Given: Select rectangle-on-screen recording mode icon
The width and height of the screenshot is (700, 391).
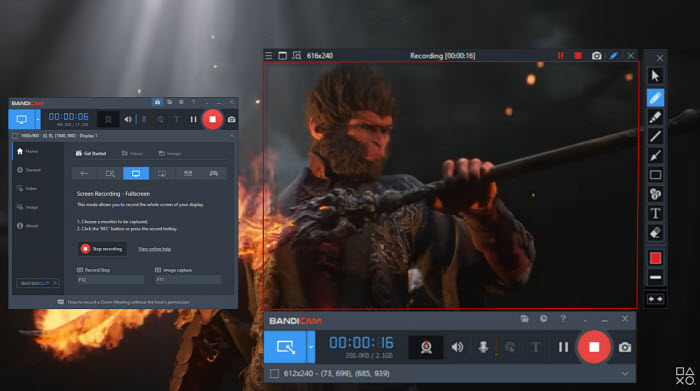Looking at the screenshot, I should tap(110, 173).
